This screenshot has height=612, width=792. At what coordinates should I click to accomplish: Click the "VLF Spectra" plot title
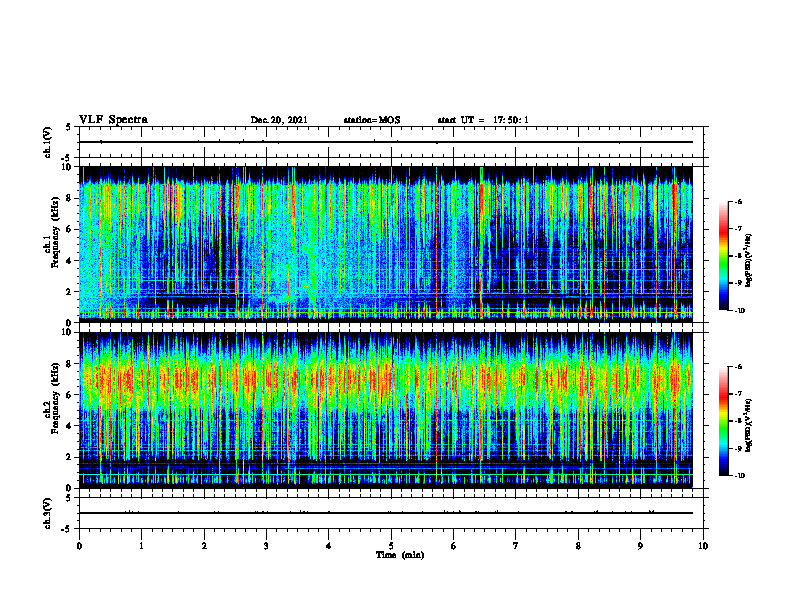[113, 120]
